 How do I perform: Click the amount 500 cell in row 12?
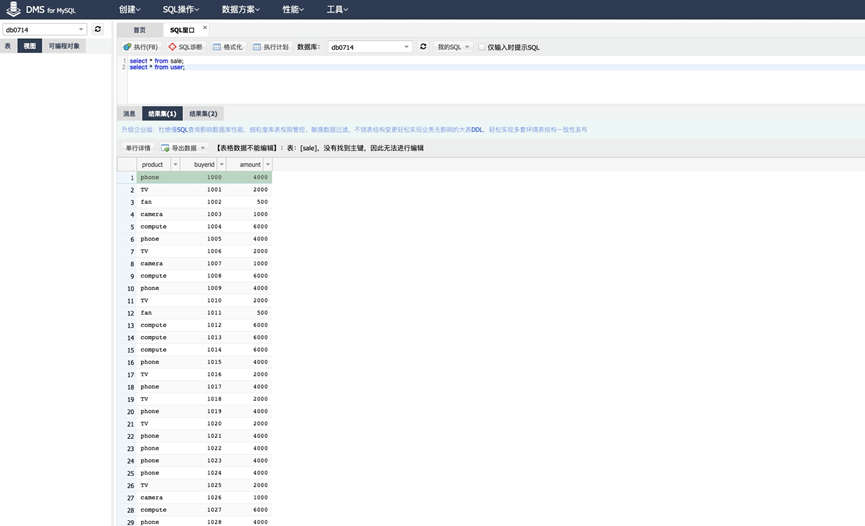(249, 312)
